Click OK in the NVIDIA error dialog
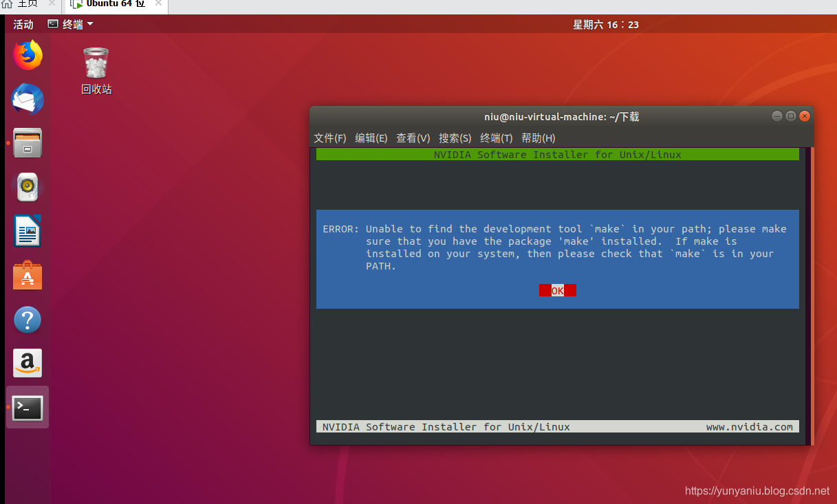The image size is (837, 504). (558, 291)
